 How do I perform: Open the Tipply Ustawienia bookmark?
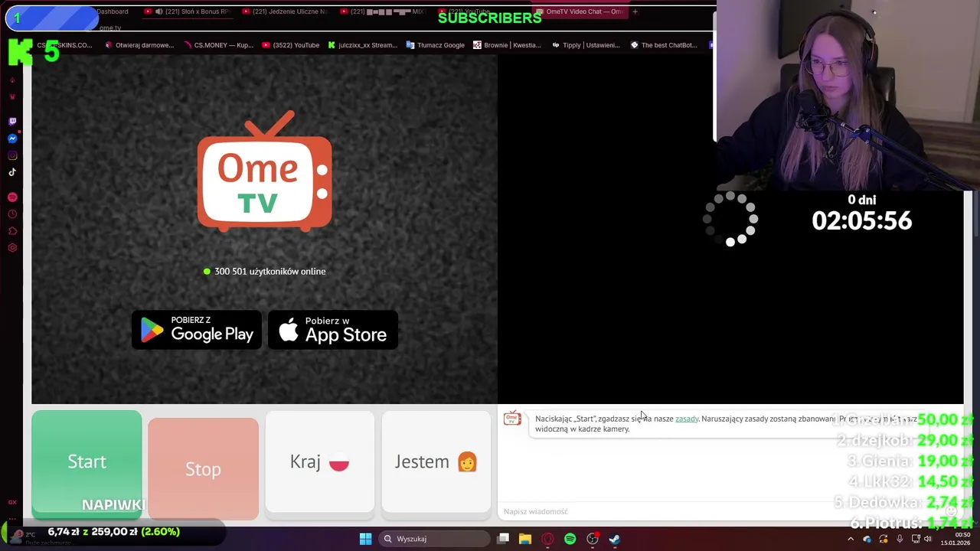586,45
